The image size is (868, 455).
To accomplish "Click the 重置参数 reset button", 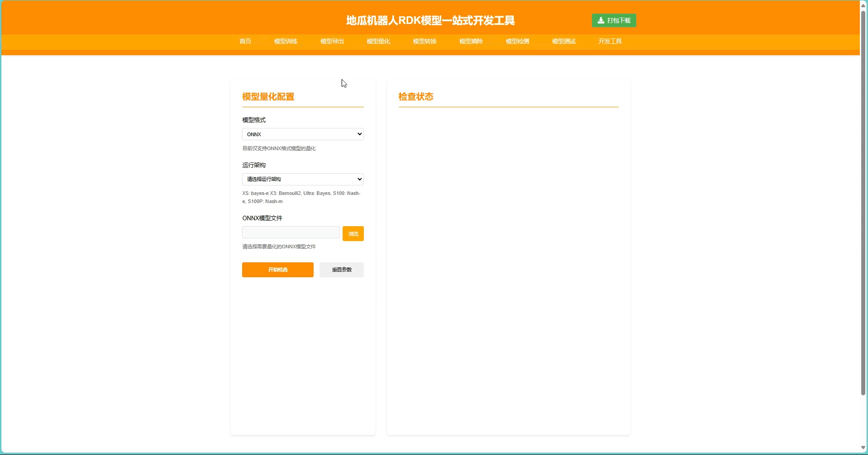I will point(342,270).
